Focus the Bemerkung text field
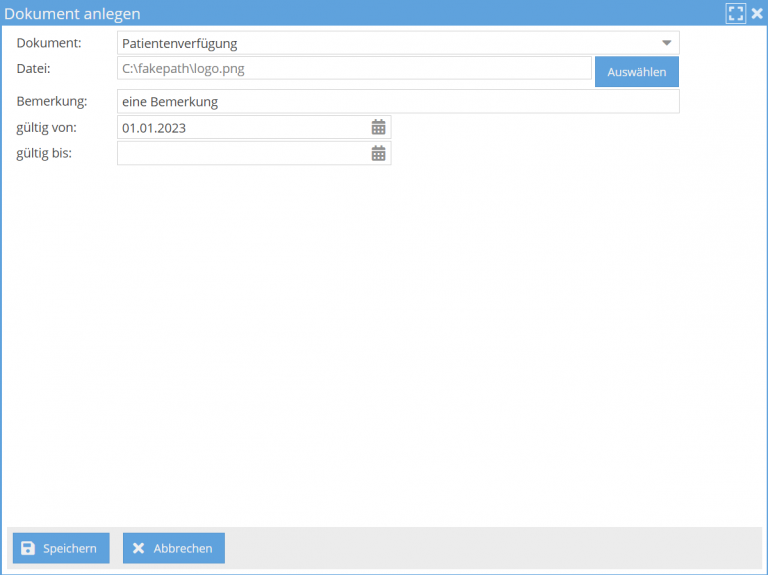Image resolution: width=768 pixels, height=575 pixels. tap(397, 102)
